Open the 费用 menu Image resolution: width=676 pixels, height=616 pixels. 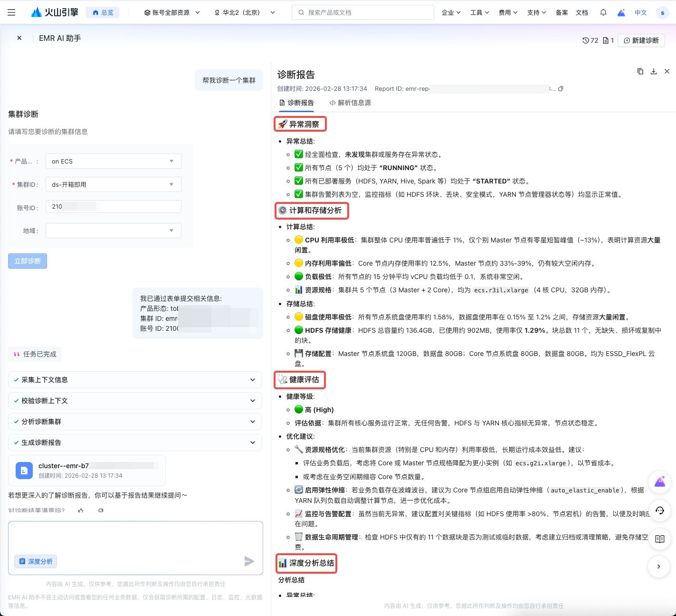point(508,12)
